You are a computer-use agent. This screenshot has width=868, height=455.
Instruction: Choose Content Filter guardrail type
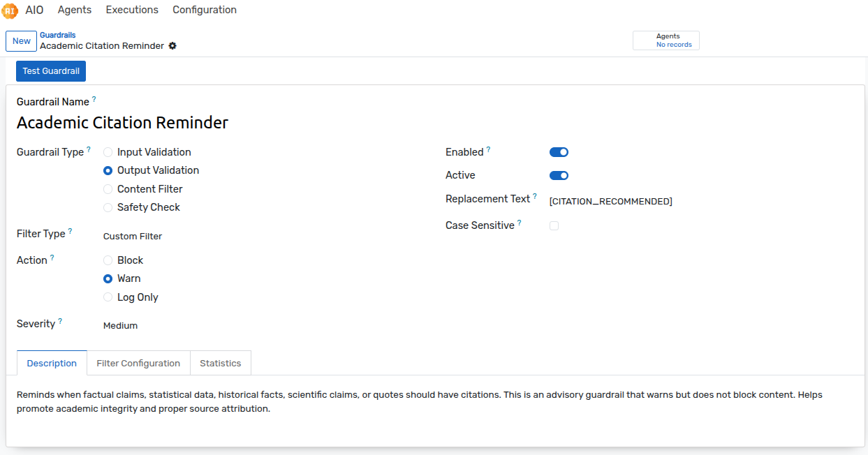coord(108,189)
